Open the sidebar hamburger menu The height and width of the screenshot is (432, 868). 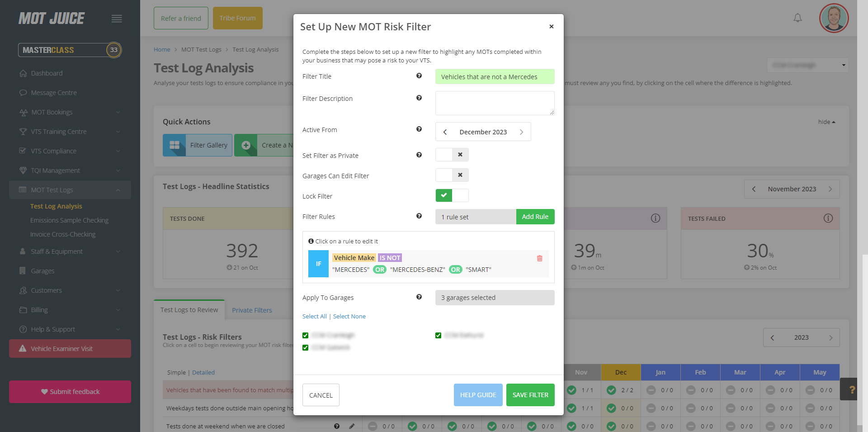pos(116,19)
